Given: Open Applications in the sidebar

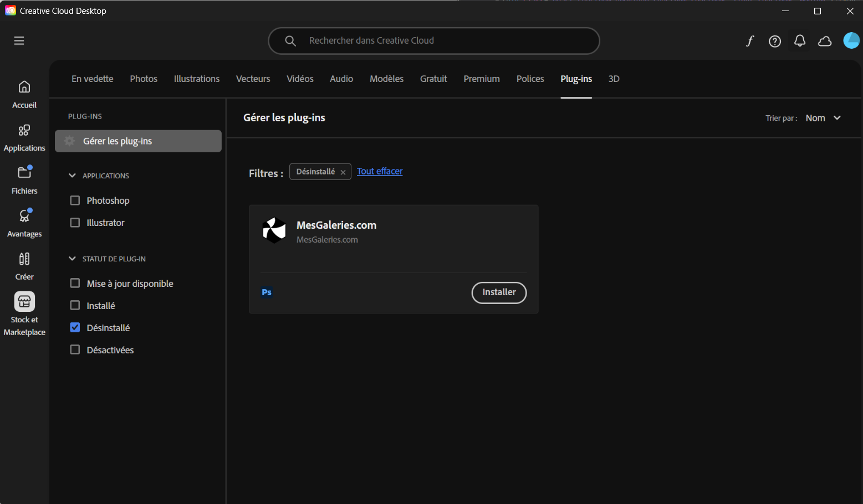Looking at the screenshot, I should pos(24,138).
